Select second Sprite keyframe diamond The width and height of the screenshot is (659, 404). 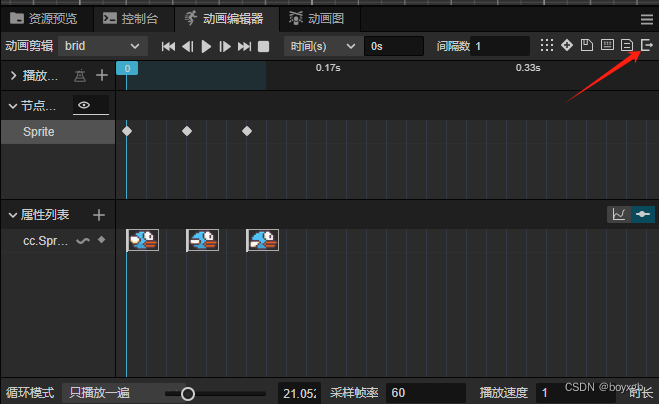pos(187,131)
